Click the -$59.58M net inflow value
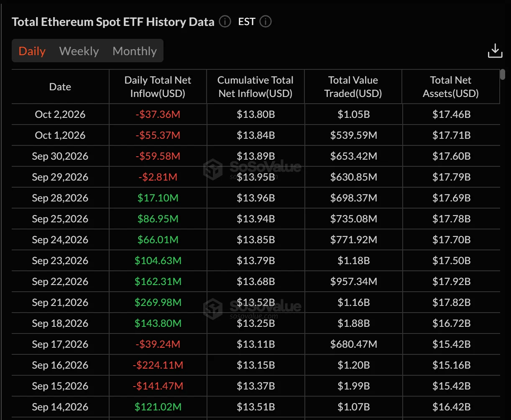511x420 pixels. [x=158, y=156]
